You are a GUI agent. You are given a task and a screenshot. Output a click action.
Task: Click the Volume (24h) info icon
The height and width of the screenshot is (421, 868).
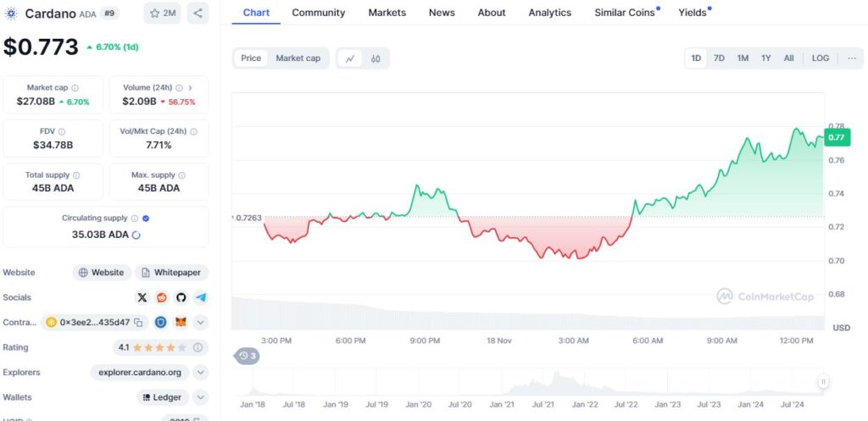[180, 88]
